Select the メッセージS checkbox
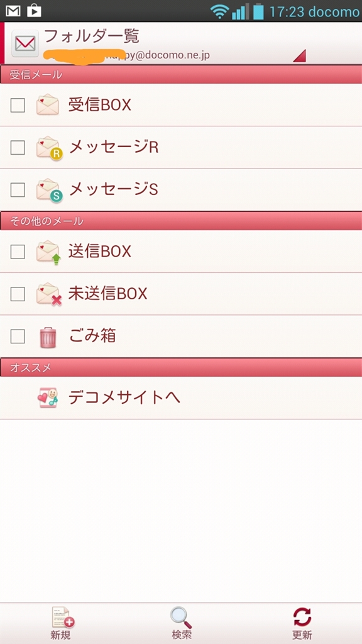Screen dimensions: 362x644 pos(18,190)
